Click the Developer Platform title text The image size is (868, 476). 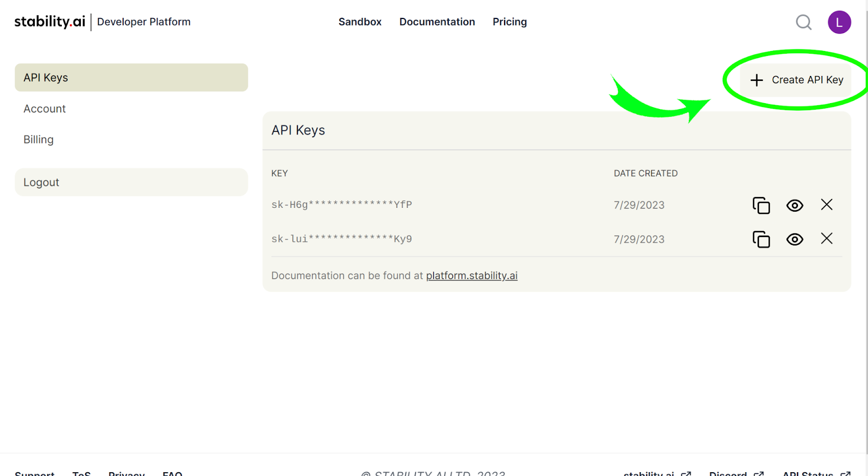pyautogui.click(x=144, y=22)
